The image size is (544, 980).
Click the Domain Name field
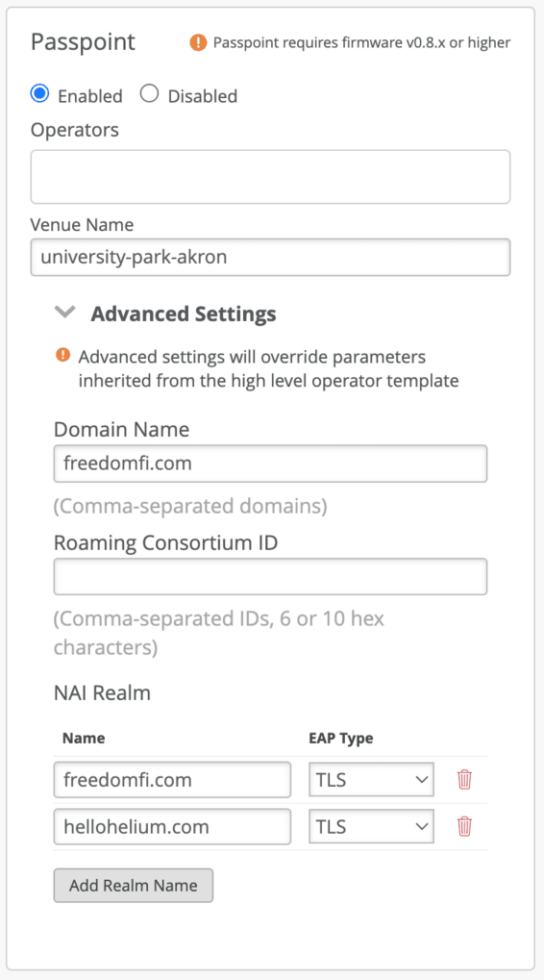click(x=270, y=464)
